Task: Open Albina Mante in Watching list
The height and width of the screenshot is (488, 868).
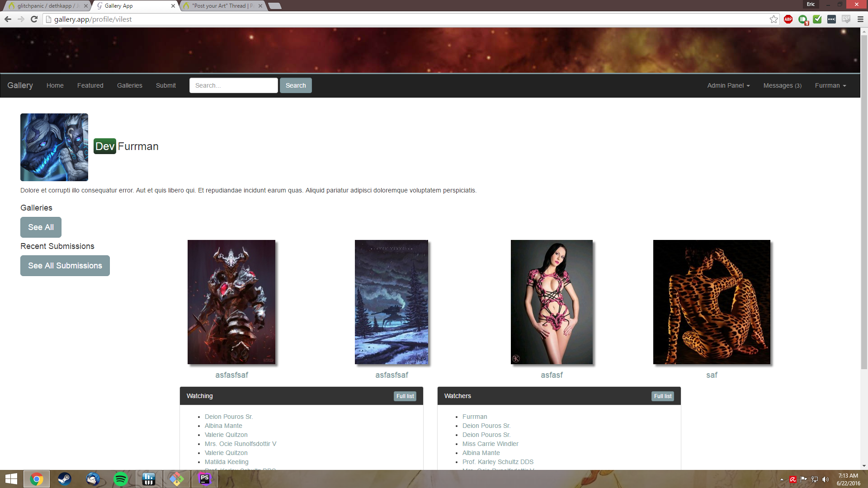Action: (223, 426)
